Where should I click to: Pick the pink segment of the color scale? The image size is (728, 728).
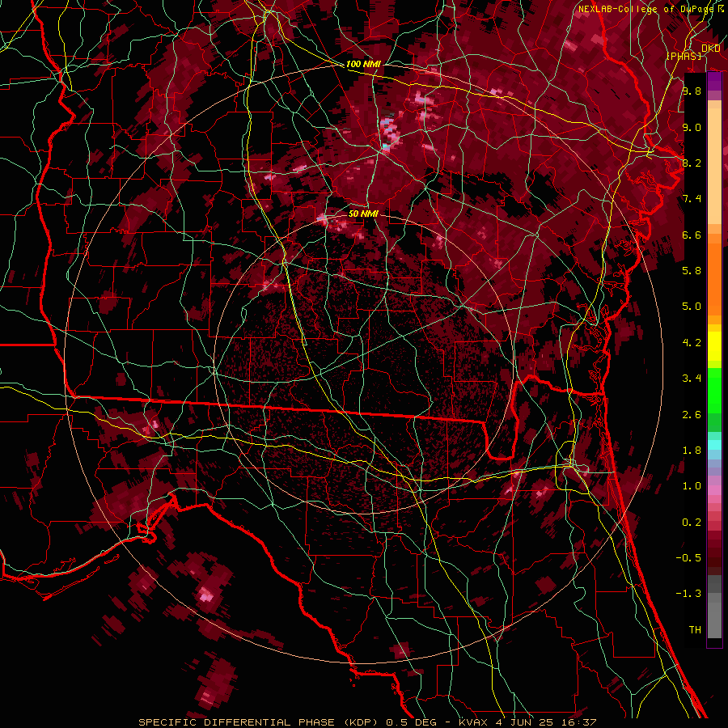pos(714,490)
